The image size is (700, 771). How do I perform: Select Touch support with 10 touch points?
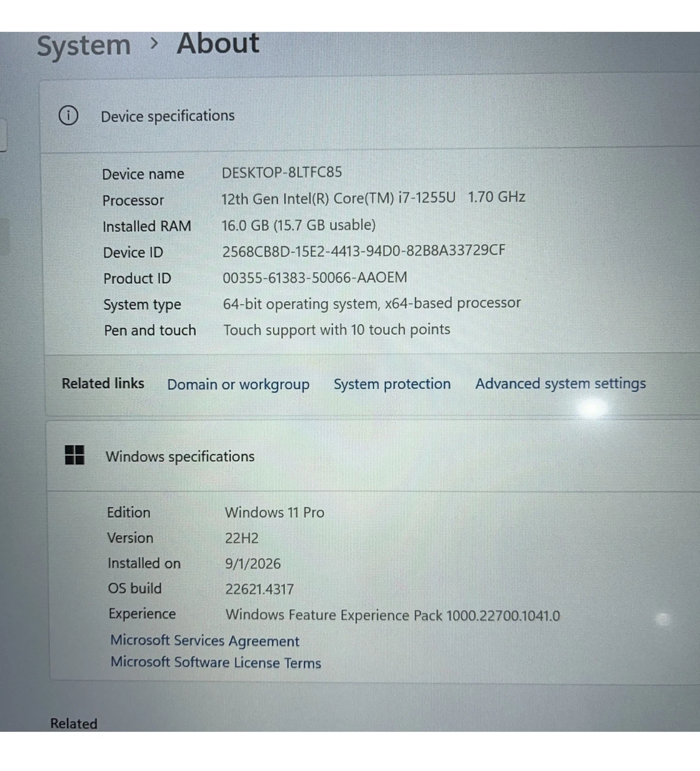(x=336, y=330)
